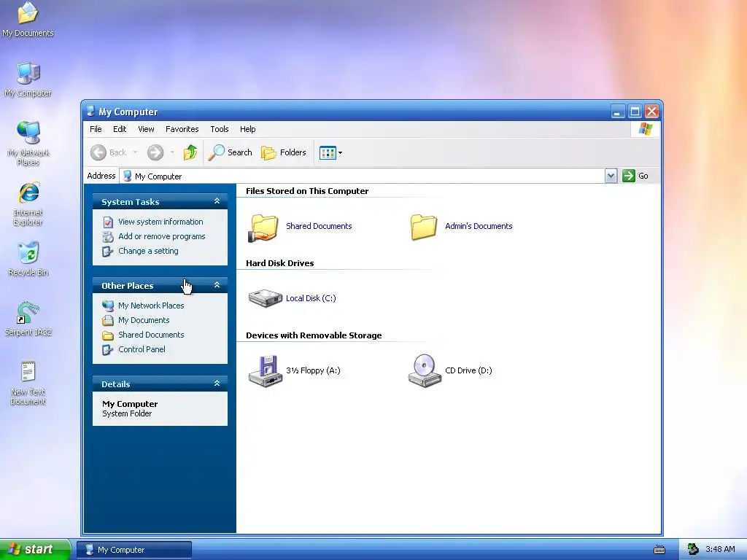Select My Computer desktop icon
The width and height of the screenshot is (747, 560).
28,79
